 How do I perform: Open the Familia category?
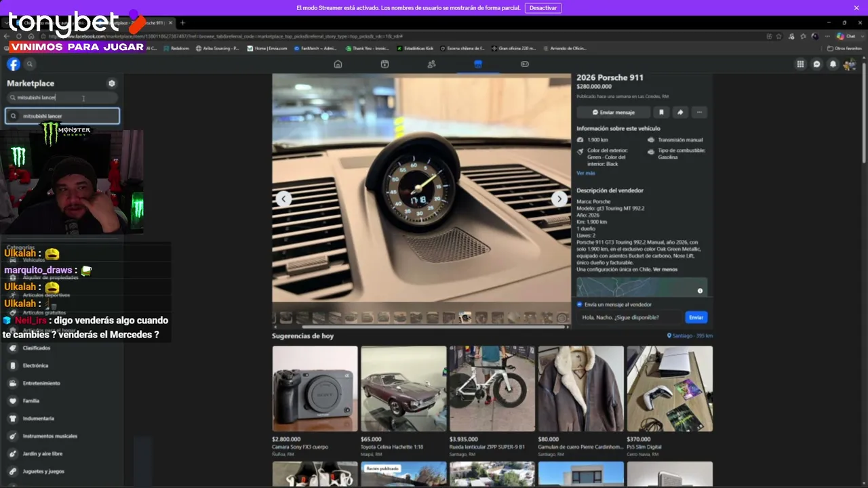click(x=62, y=401)
